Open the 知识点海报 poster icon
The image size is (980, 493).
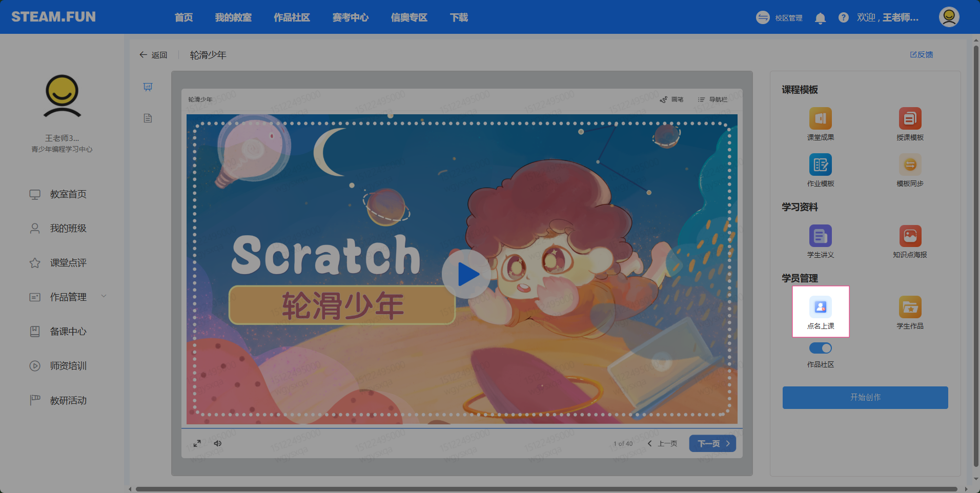[910, 236]
